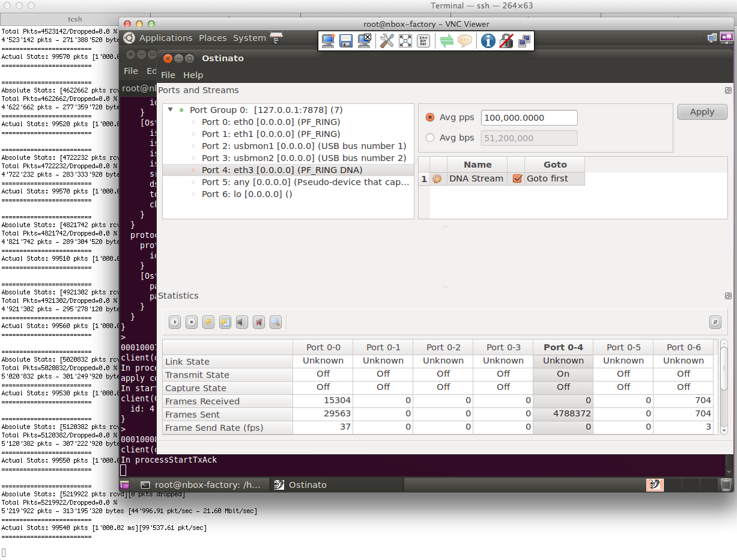737x560 pixels.
Task: Open File menu of background terminal window
Action: [x=131, y=71]
